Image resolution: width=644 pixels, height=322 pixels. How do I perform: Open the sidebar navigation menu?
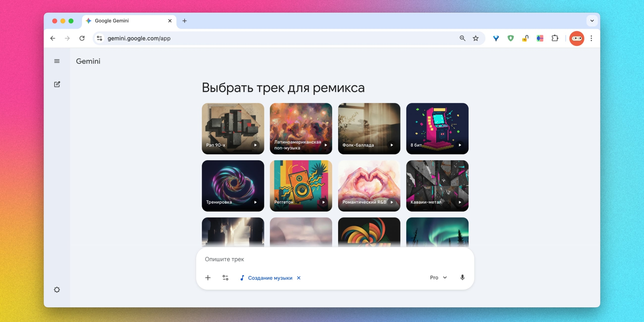click(57, 61)
